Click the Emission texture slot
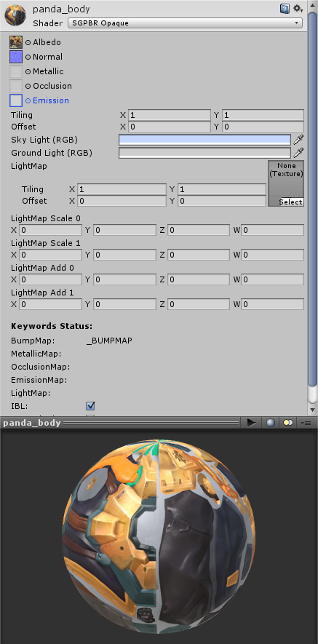This screenshot has width=318, height=644. 16,100
